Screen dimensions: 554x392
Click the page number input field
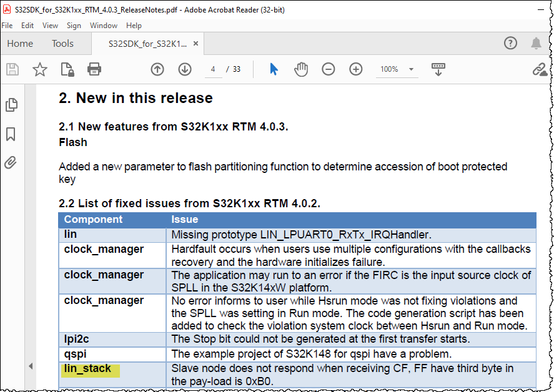tap(212, 69)
